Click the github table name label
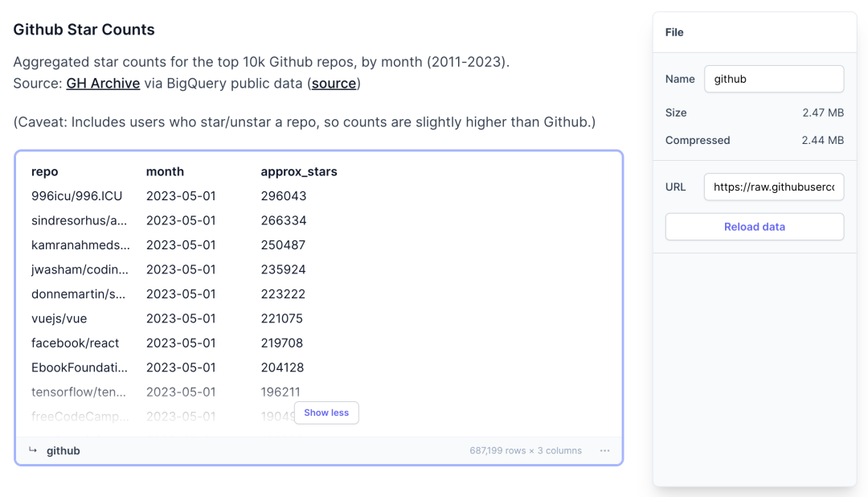 (x=63, y=450)
